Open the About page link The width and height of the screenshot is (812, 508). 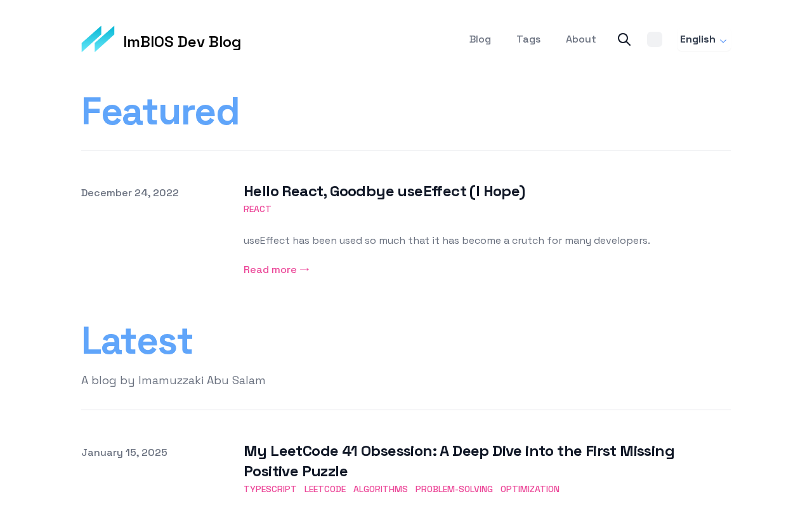(x=580, y=39)
